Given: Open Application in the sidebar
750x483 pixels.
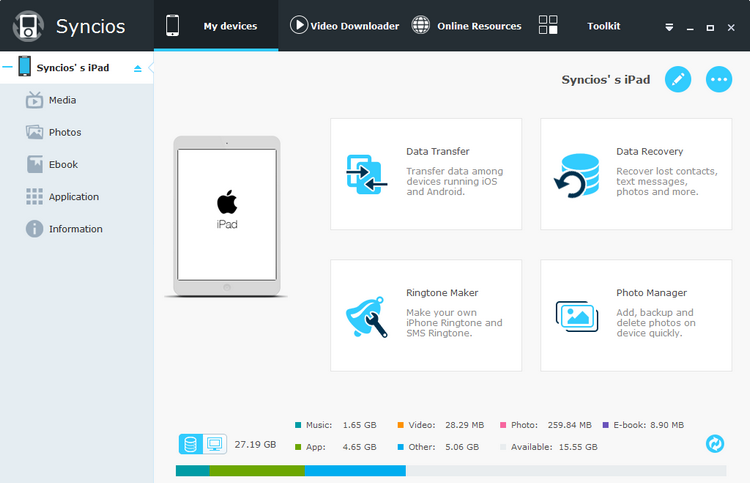Looking at the screenshot, I should click(74, 197).
